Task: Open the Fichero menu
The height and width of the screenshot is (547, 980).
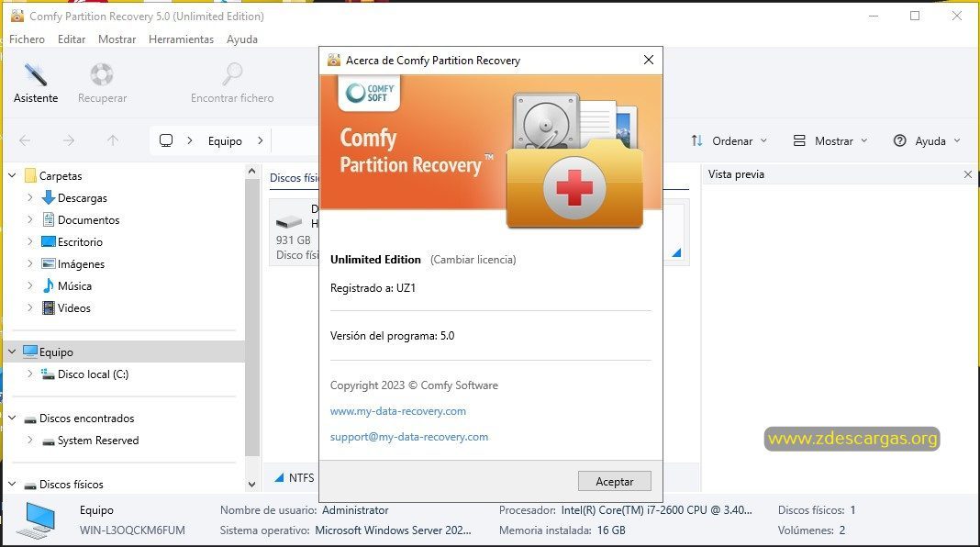Action: 27,39
